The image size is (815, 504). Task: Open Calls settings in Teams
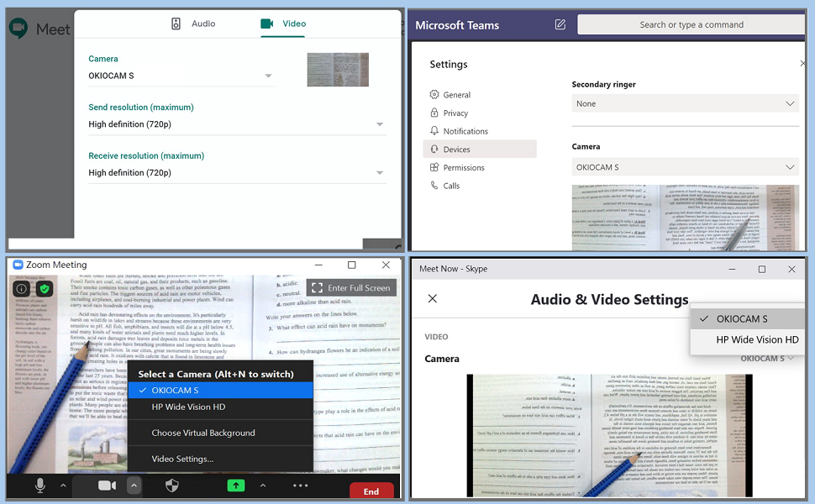coord(445,186)
